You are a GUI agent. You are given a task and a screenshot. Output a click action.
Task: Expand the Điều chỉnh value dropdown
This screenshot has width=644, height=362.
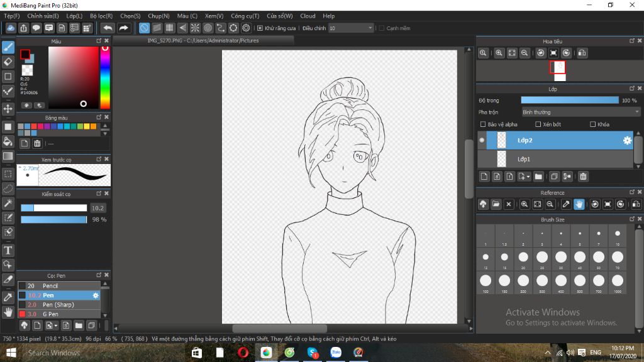click(370, 28)
